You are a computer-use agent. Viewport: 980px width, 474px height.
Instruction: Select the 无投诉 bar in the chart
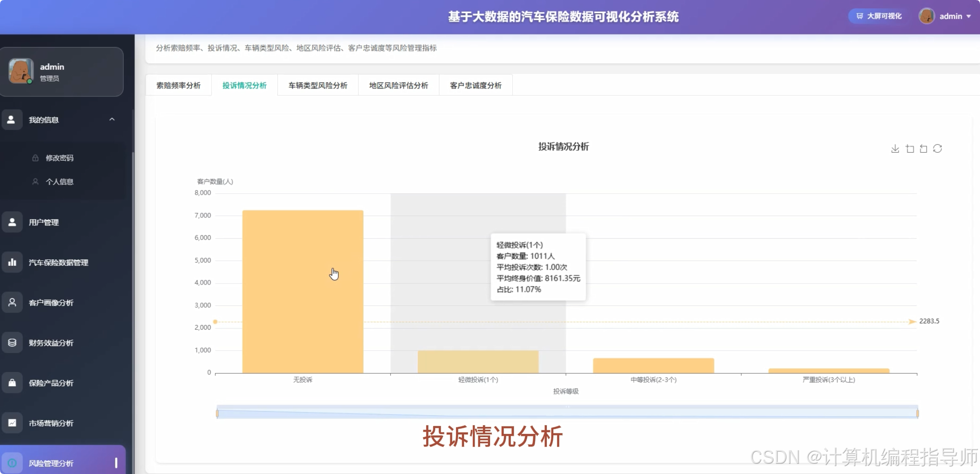click(x=302, y=289)
